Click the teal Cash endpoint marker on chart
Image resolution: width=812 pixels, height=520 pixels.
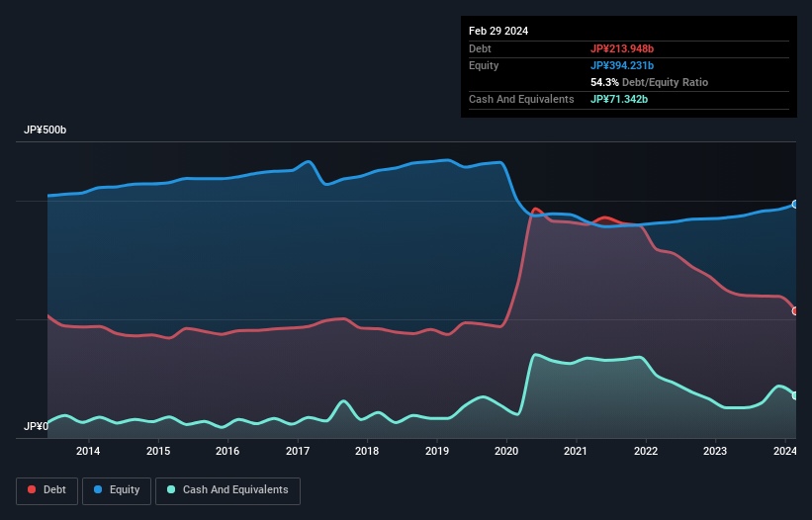795,395
